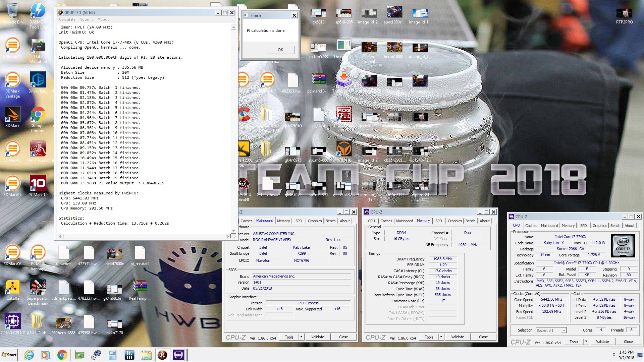Click DRAM Frequency value 1985.8 MHz
This screenshot has width=644, height=362.
pyautogui.click(x=443, y=259)
